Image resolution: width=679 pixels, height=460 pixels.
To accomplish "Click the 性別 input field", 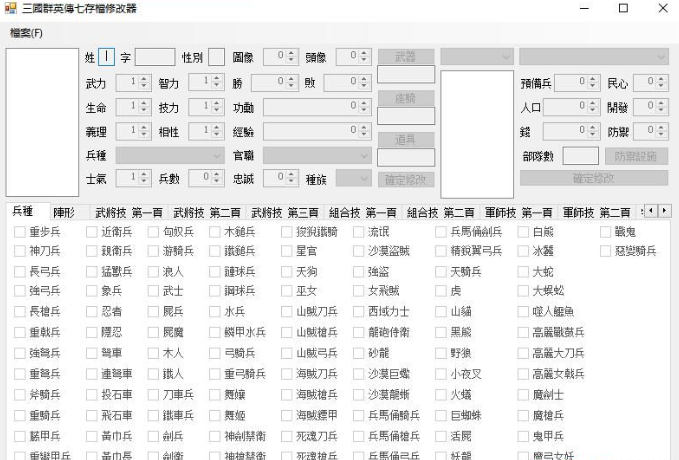I will (x=216, y=57).
